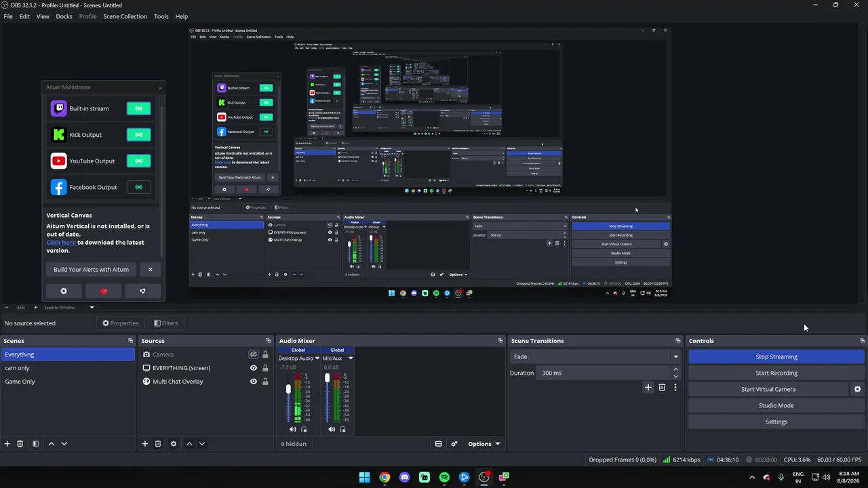The image size is (868, 488).
Task: Open the Tools menu
Action: coord(161,16)
